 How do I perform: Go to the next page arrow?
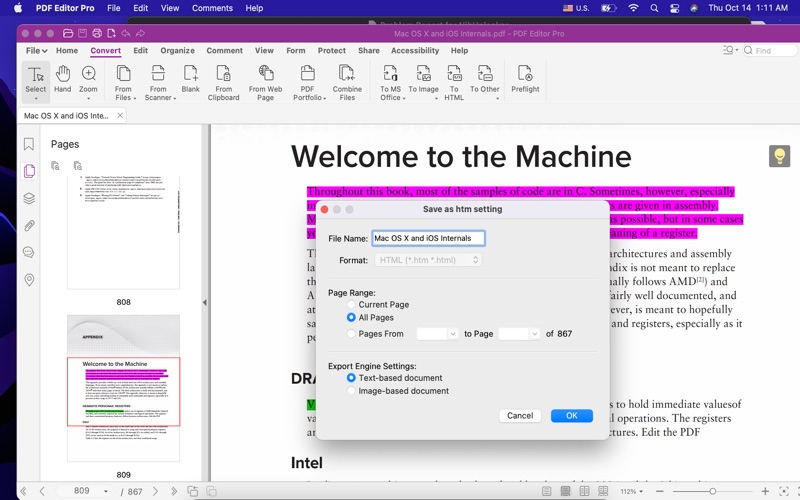click(156, 491)
